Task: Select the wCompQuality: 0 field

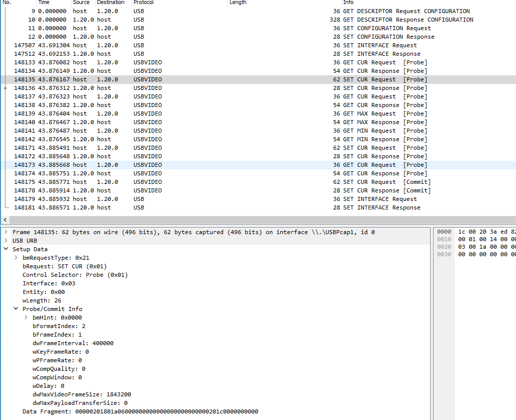Action: (x=59, y=369)
